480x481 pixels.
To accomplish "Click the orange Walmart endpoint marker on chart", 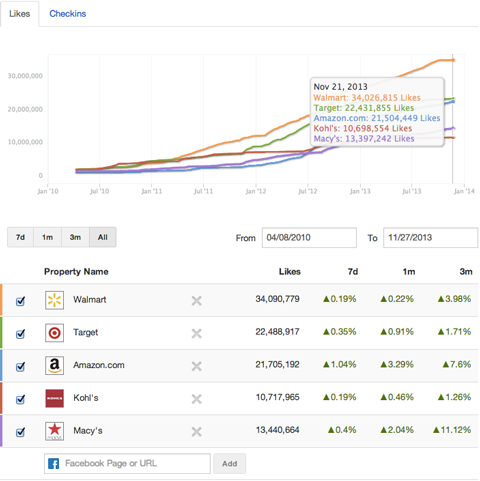I will pyautogui.click(x=454, y=60).
